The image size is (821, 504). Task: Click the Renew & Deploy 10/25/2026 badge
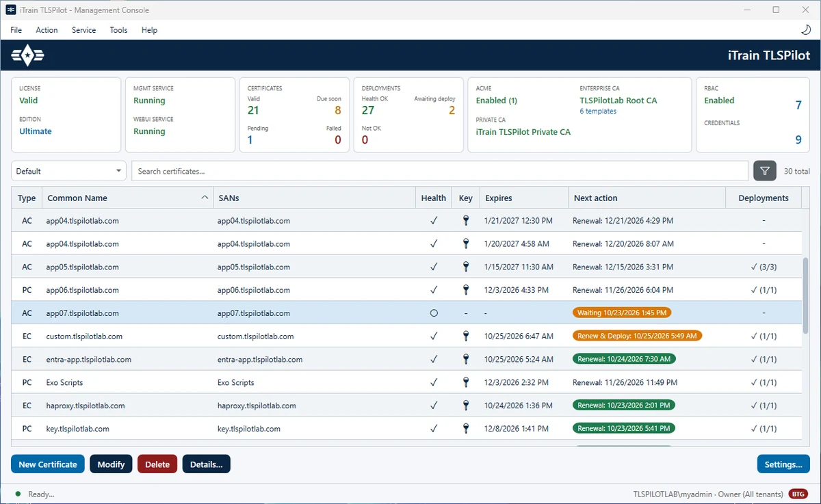tap(638, 336)
